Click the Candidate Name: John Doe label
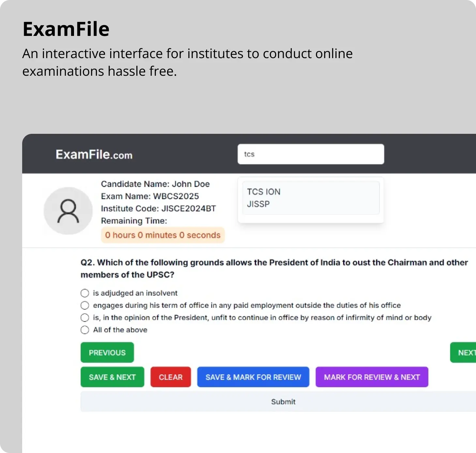The width and height of the screenshot is (476, 453). [x=155, y=184]
